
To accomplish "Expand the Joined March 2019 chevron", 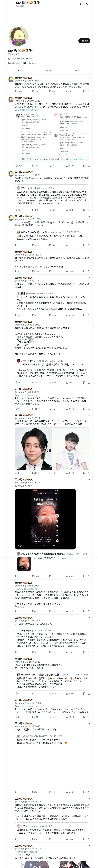I will [x=31, y=58].
